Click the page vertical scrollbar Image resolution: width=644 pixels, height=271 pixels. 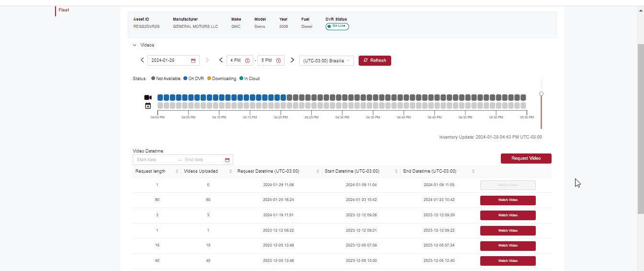(x=641, y=129)
